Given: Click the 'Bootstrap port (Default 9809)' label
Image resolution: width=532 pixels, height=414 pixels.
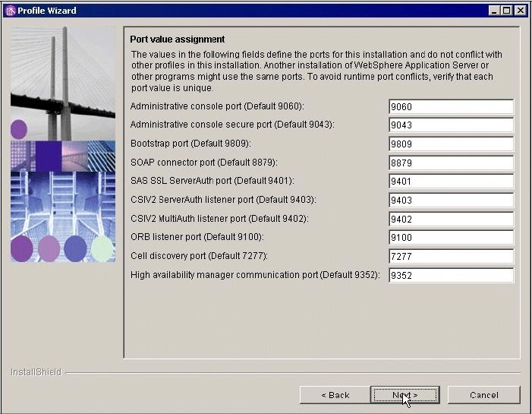Looking at the screenshot, I should click(190, 144).
